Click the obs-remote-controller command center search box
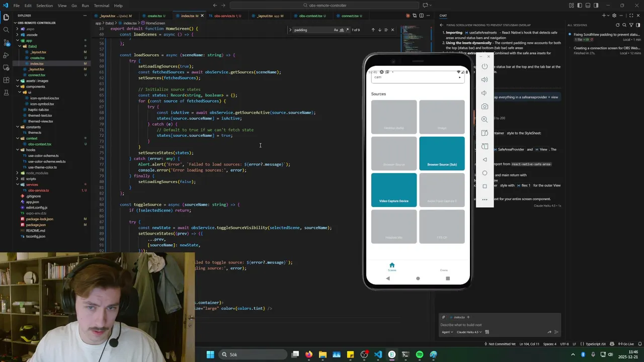This screenshot has width=644, height=362. coord(325,6)
